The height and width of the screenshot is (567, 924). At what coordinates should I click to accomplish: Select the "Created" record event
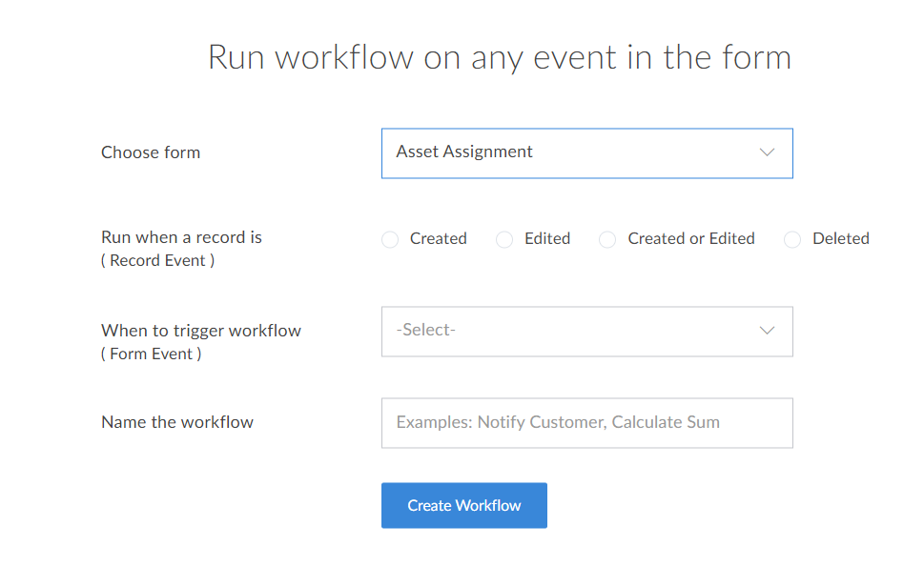(x=390, y=239)
